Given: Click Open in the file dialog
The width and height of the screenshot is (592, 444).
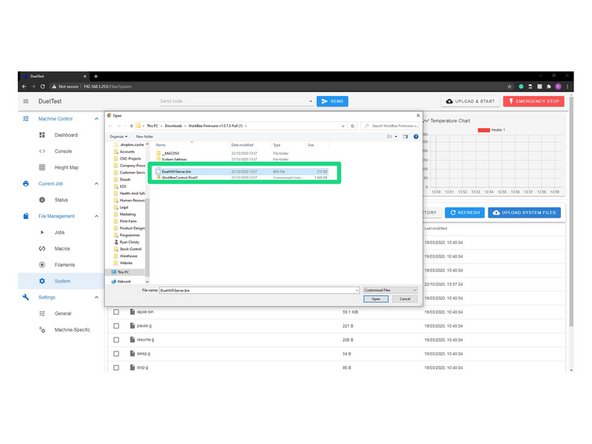Looking at the screenshot, I should point(376,299).
